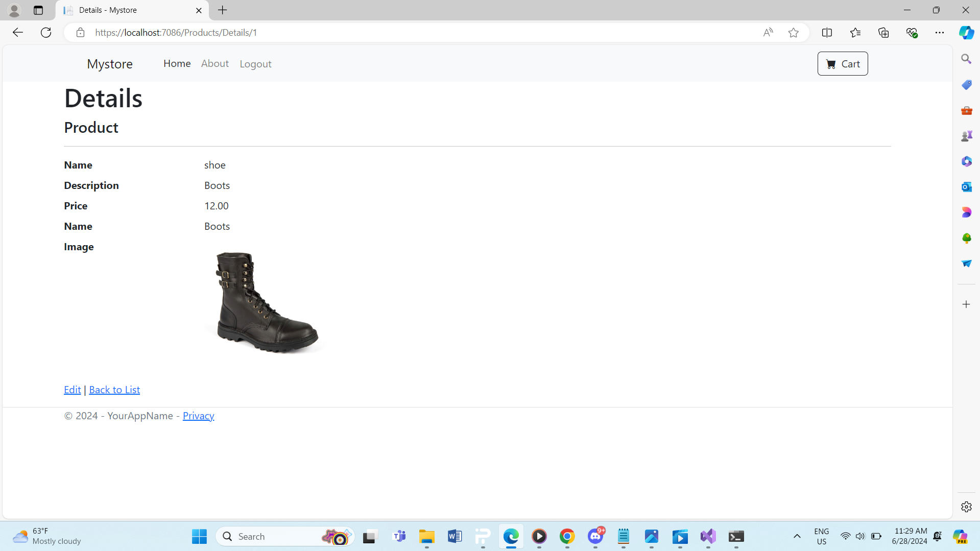Viewport: 980px width, 551px height.
Task: Click the address bar URL
Action: (x=176, y=33)
